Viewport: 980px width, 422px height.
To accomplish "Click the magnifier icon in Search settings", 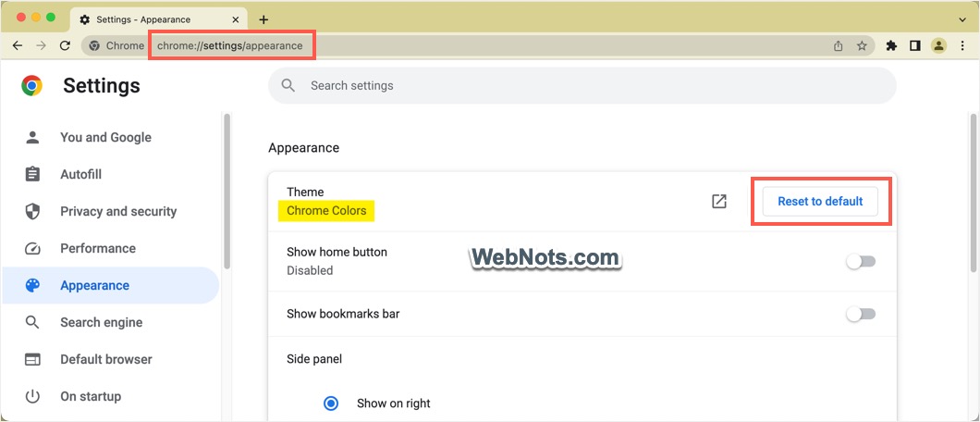I will [x=288, y=85].
